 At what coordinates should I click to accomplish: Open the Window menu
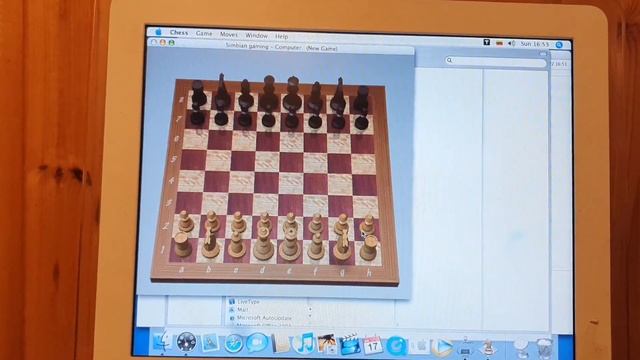(256, 36)
